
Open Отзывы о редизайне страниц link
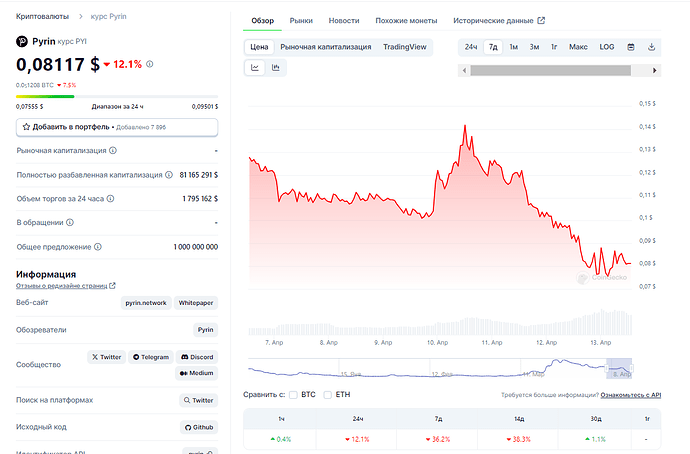click(x=62, y=286)
